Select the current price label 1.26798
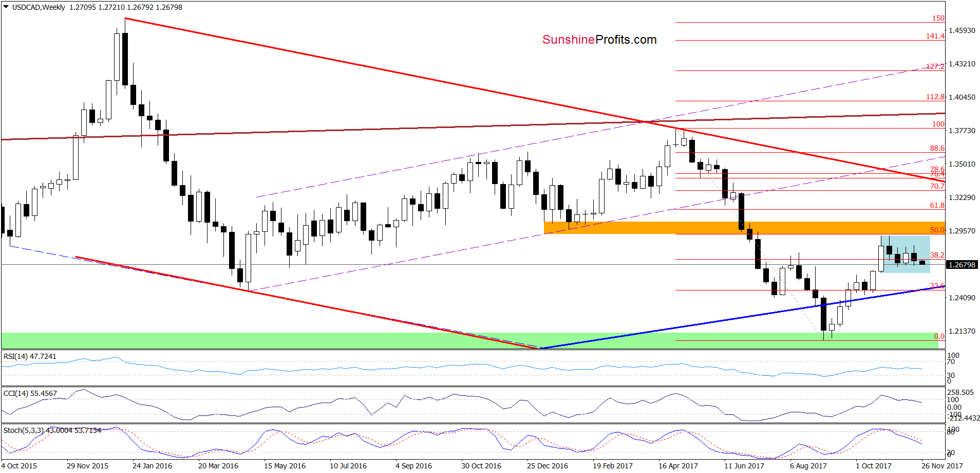 [962, 265]
